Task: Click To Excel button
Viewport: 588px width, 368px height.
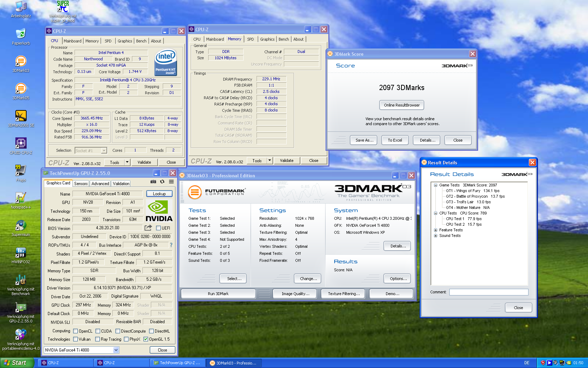Action: click(395, 140)
